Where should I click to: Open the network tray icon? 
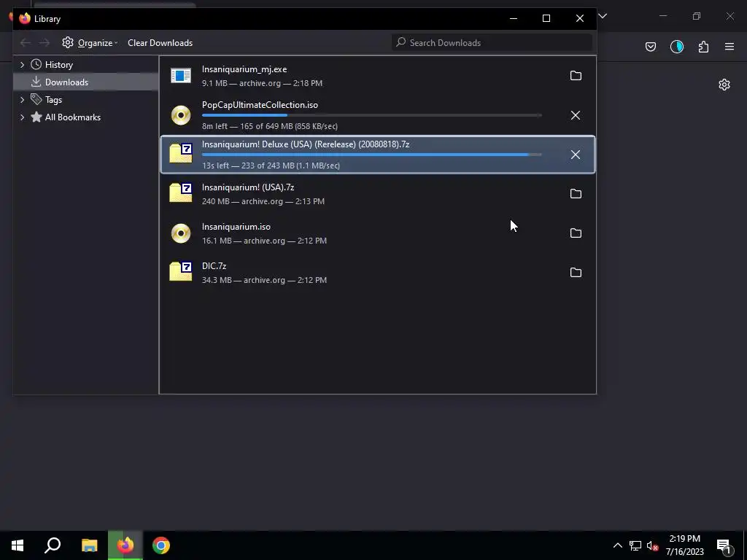click(x=635, y=545)
